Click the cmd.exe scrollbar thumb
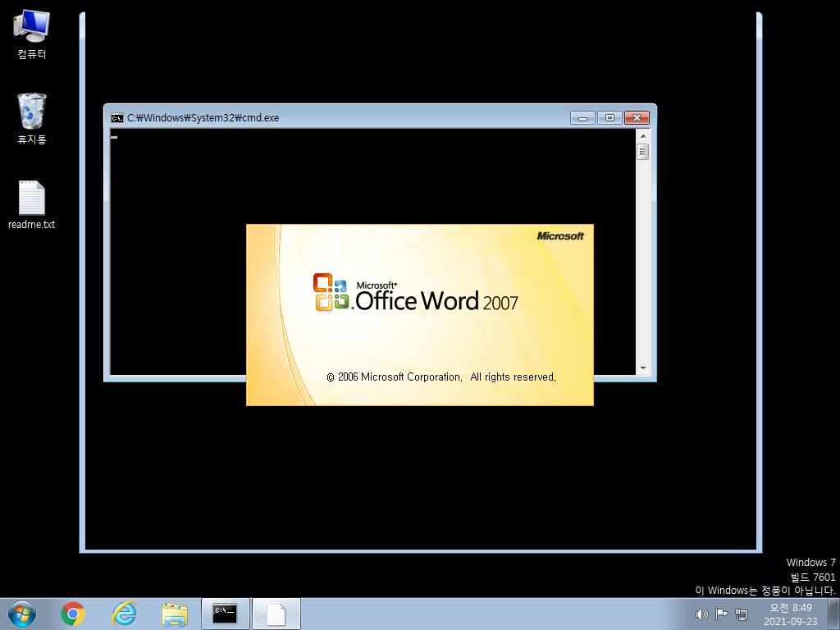 (x=643, y=152)
